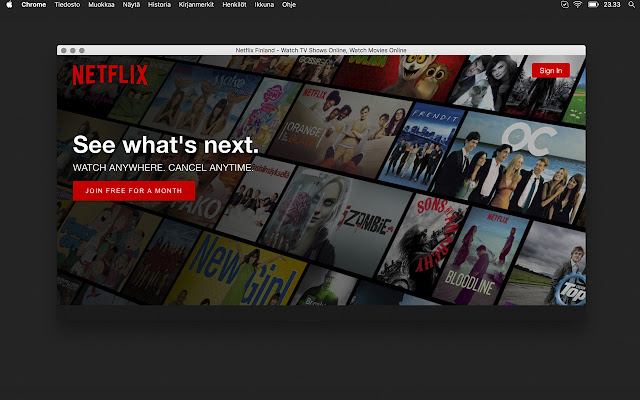Click the checkmark status icon in menu bar
The width and height of the screenshot is (640, 400).
coord(564,5)
